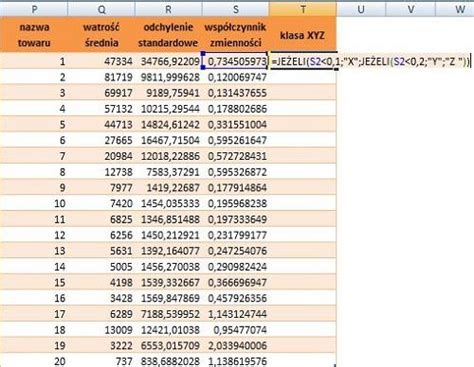Select column header P
The width and height of the screenshot is (474, 367).
[x=34, y=9]
